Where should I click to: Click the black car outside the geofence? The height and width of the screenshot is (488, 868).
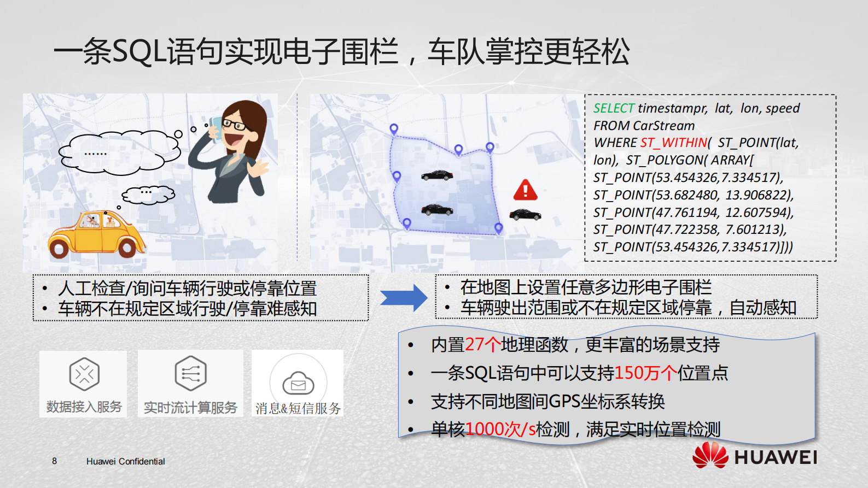click(x=525, y=214)
